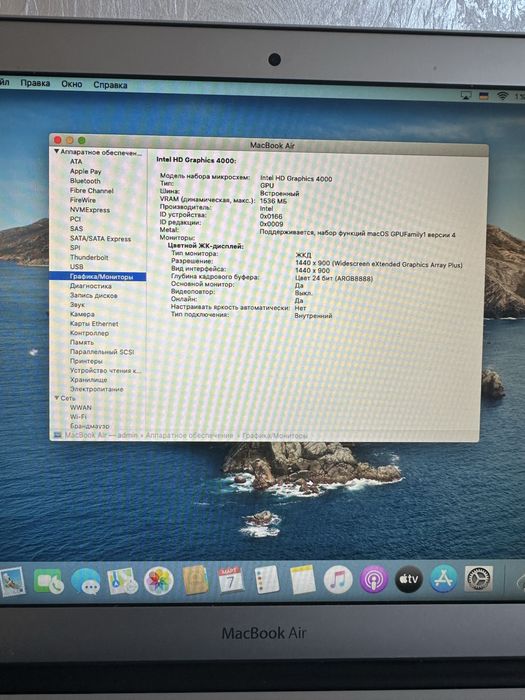Screen dimensions: 525x700
Task: Select NVMExpress in the sidebar
Action: tap(89, 209)
